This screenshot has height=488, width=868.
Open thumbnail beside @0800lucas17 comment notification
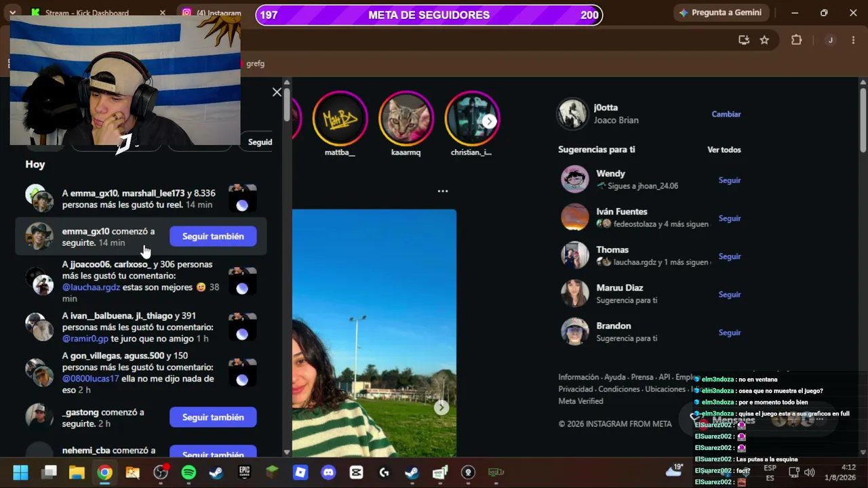(242, 373)
